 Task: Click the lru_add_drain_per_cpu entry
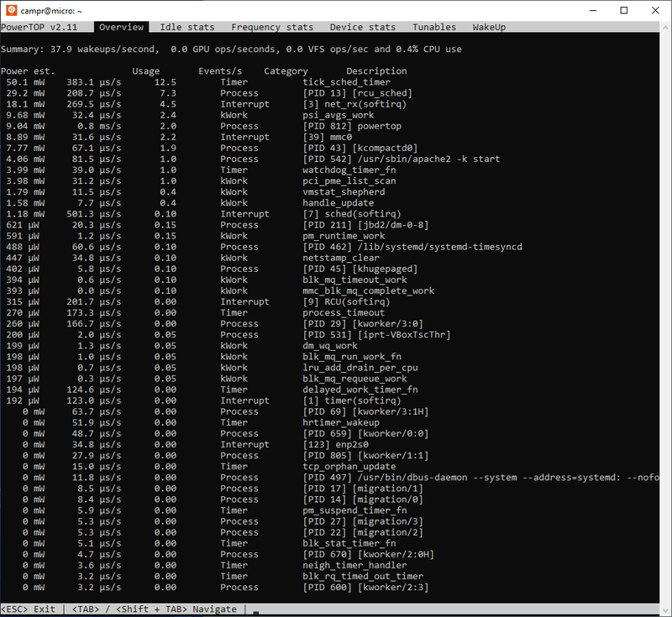click(360, 368)
